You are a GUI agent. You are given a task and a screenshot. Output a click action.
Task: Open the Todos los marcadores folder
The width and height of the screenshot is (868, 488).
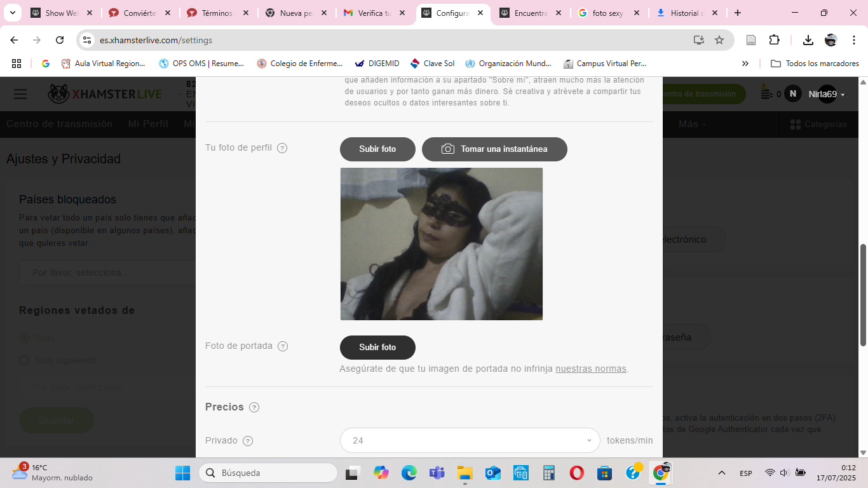click(x=815, y=64)
